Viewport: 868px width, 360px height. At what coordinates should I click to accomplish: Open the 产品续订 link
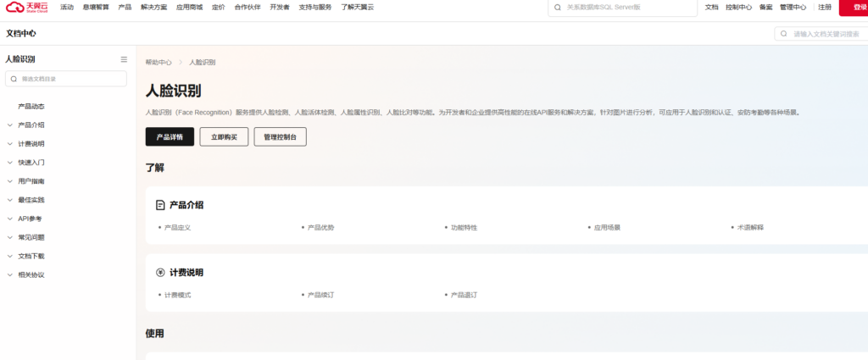pyautogui.click(x=321, y=296)
